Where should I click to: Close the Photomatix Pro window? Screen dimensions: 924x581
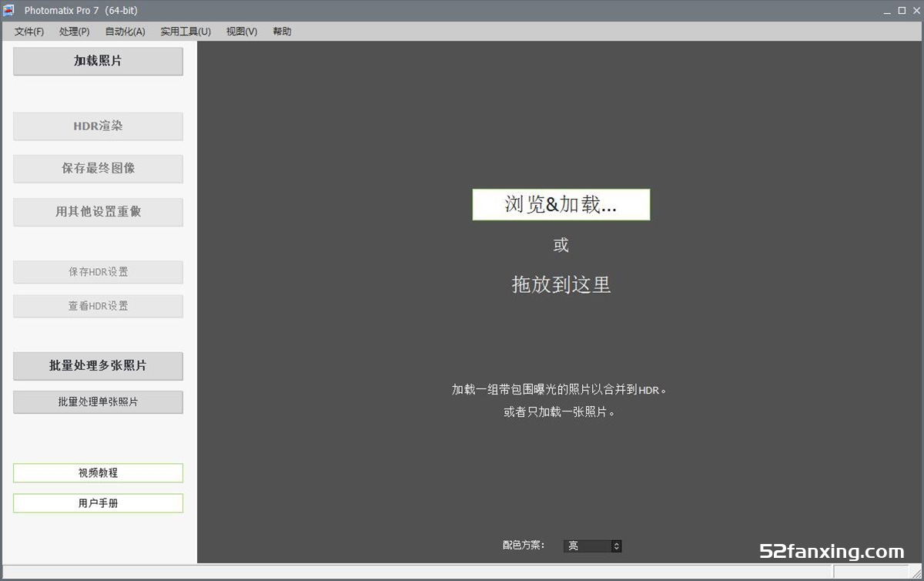(915, 10)
